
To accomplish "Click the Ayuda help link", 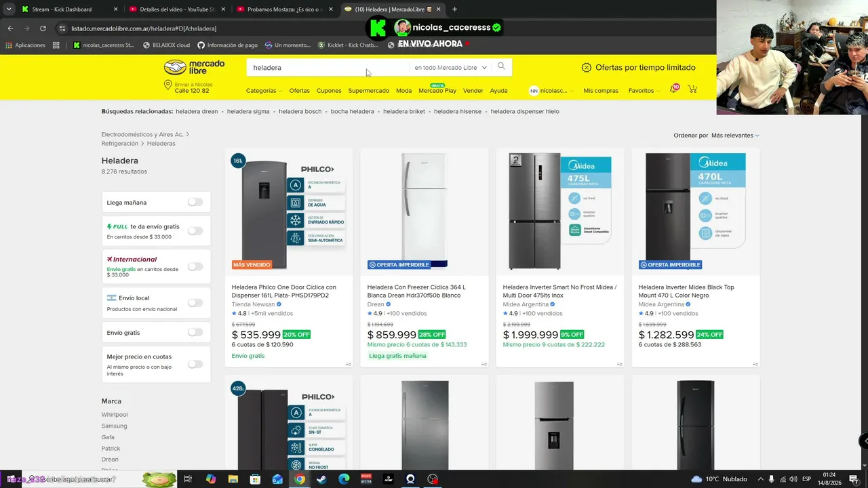I will pos(498,91).
